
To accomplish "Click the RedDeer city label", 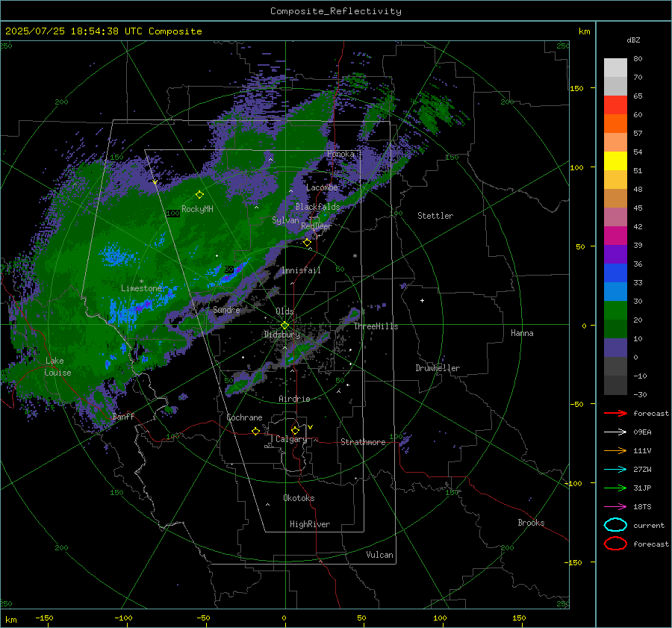I will coord(317,226).
